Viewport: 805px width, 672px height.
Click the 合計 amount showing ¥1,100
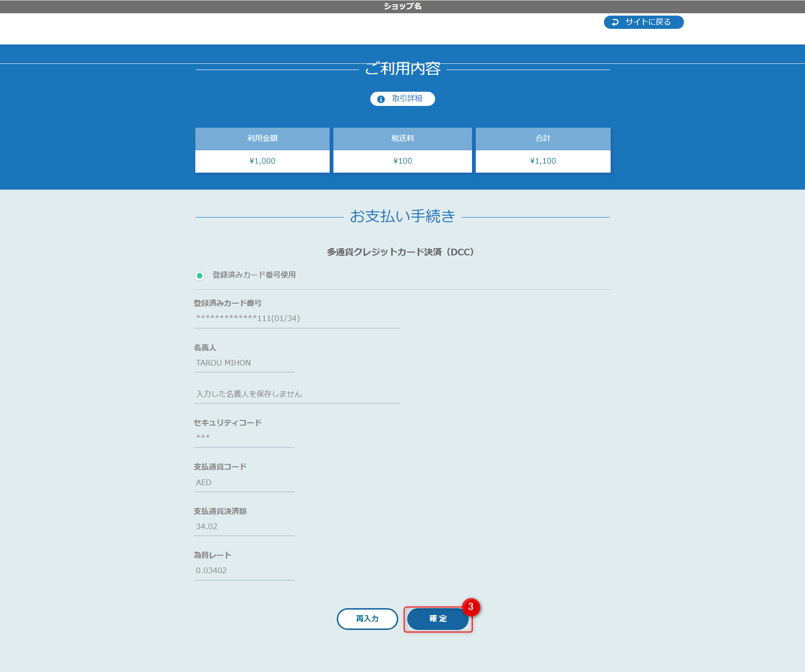point(542,161)
